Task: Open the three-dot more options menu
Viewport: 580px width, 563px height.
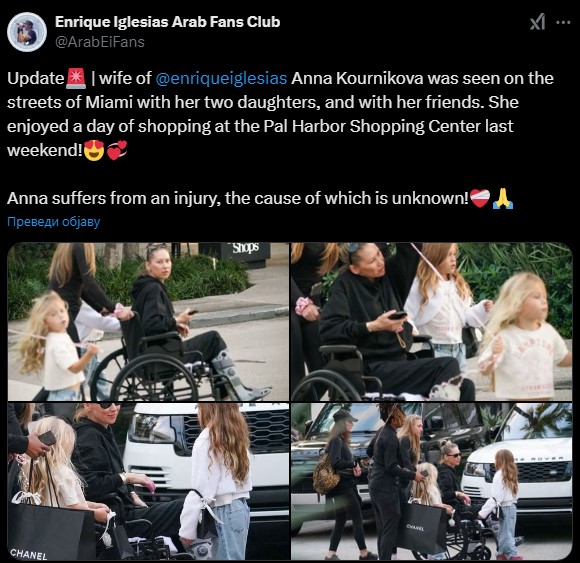Action: (563, 23)
